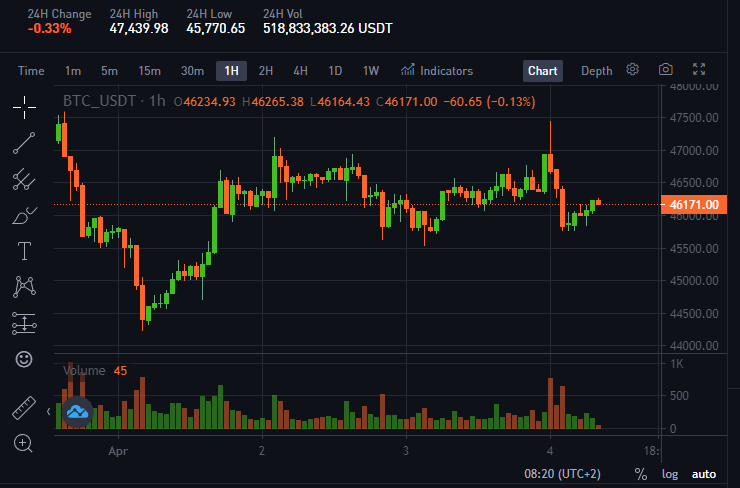Open the emoji icons tool
Image resolution: width=740 pixels, height=488 pixels.
pos(24,359)
